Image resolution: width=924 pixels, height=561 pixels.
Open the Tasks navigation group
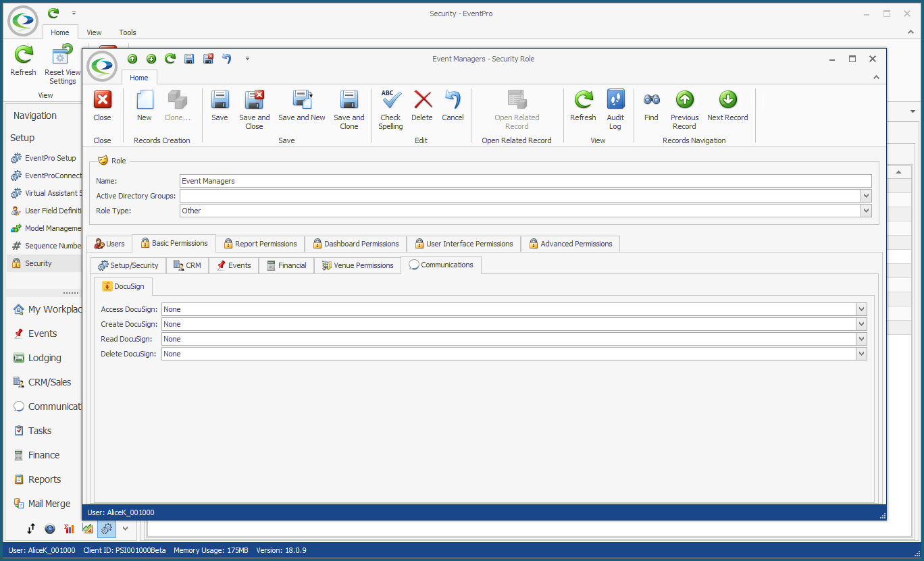point(44,431)
